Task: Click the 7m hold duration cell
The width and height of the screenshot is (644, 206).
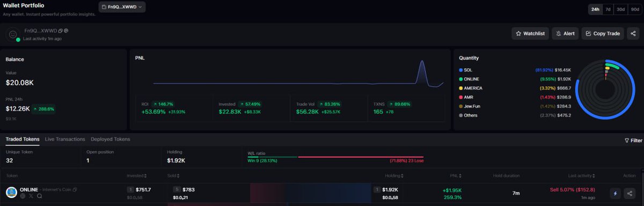Action: 516,193
